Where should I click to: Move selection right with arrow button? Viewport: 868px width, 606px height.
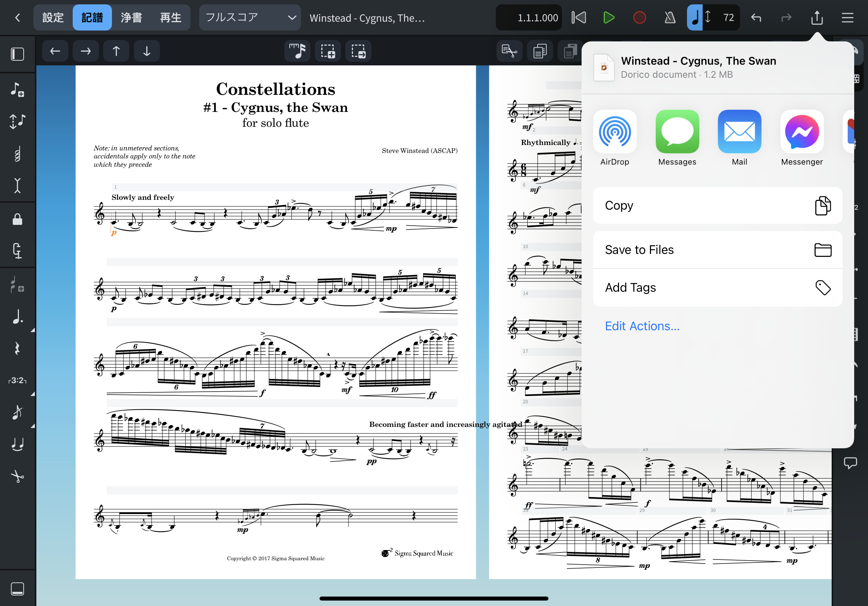click(x=86, y=51)
